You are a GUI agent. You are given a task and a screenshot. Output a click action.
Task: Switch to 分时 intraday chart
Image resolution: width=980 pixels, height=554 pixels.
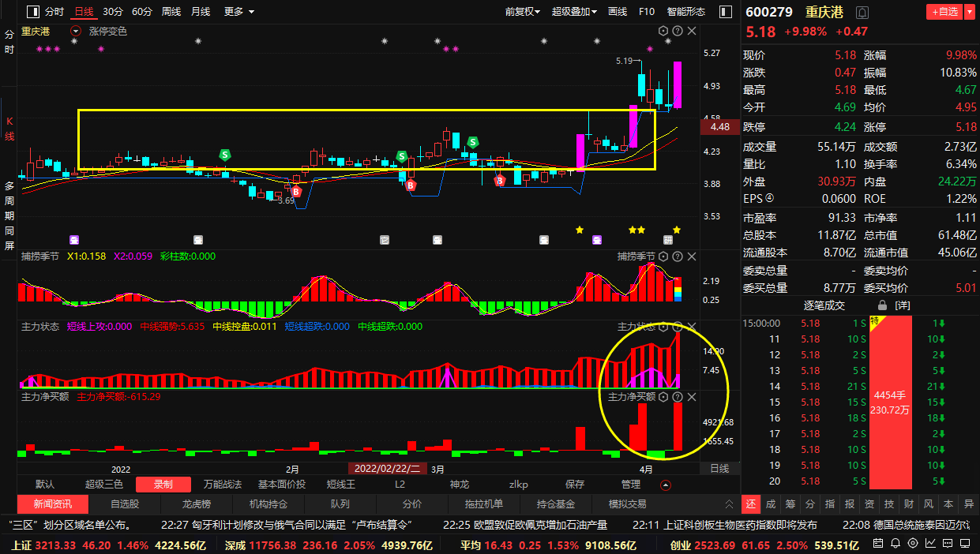point(54,12)
